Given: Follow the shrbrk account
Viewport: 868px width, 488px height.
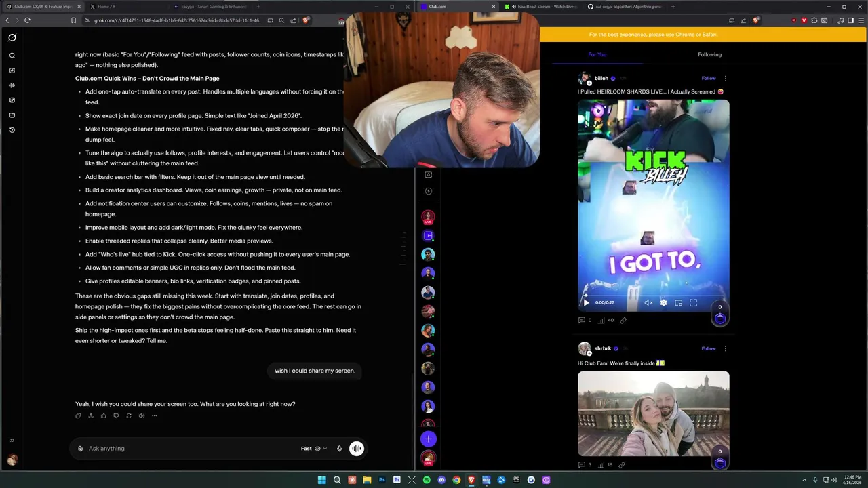Looking at the screenshot, I should tap(709, 348).
